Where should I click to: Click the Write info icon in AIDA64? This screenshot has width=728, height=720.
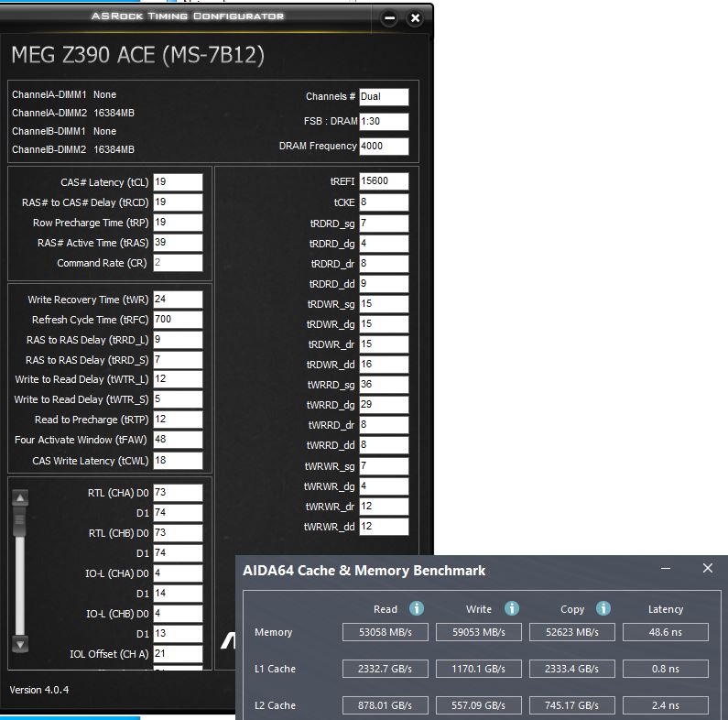[x=512, y=608]
